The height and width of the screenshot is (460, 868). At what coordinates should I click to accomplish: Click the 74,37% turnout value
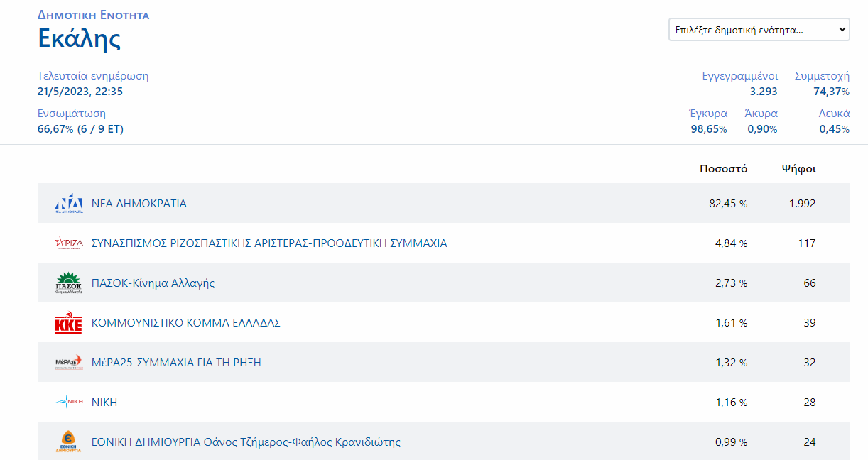[831, 91]
